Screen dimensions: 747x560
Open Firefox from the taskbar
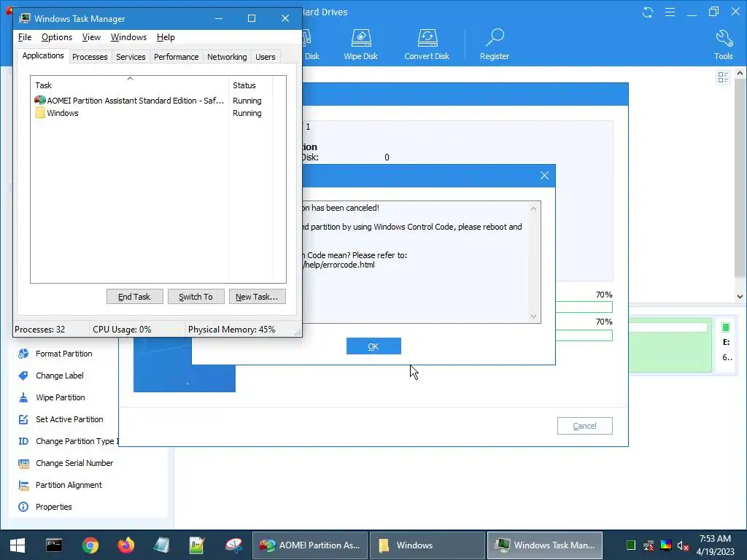pos(126,545)
